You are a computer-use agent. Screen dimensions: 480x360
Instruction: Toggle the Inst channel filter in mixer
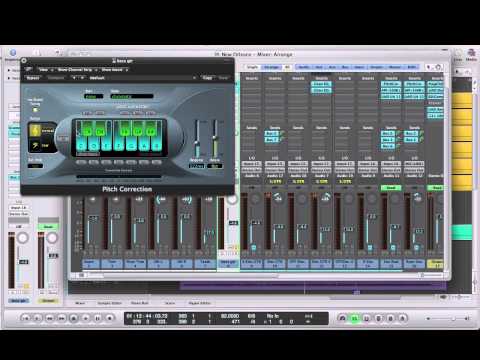319,67
